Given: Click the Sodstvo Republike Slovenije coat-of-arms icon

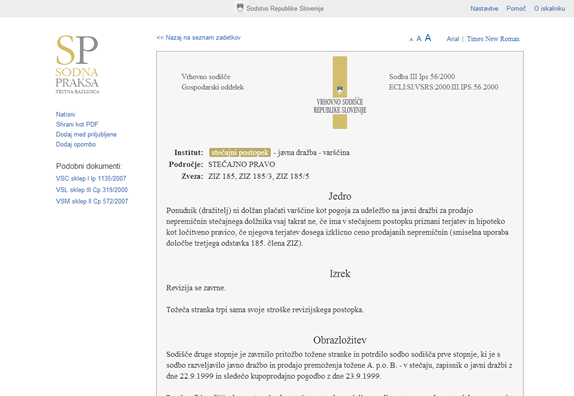Looking at the screenshot, I should pyautogui.click(x=240, y=8).
